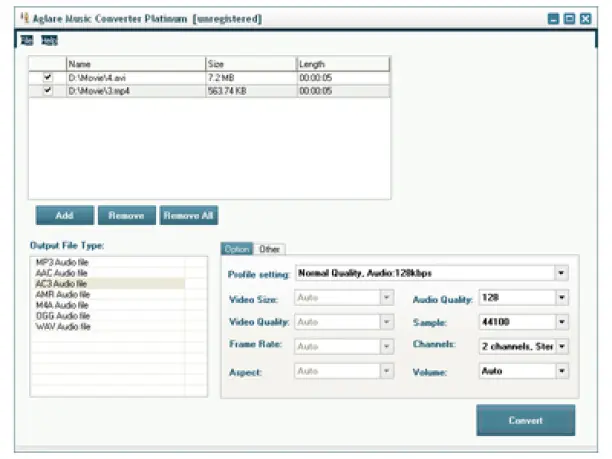Open the Frame Rate dropdown
Viewport: 612px width, 459px height.
click(386, 346)
